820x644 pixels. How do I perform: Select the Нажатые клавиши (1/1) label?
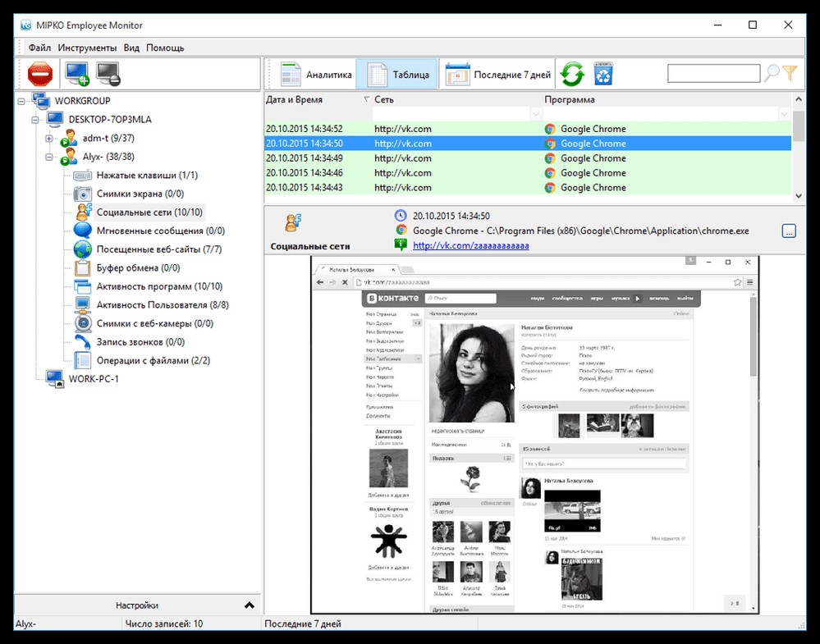147,175
